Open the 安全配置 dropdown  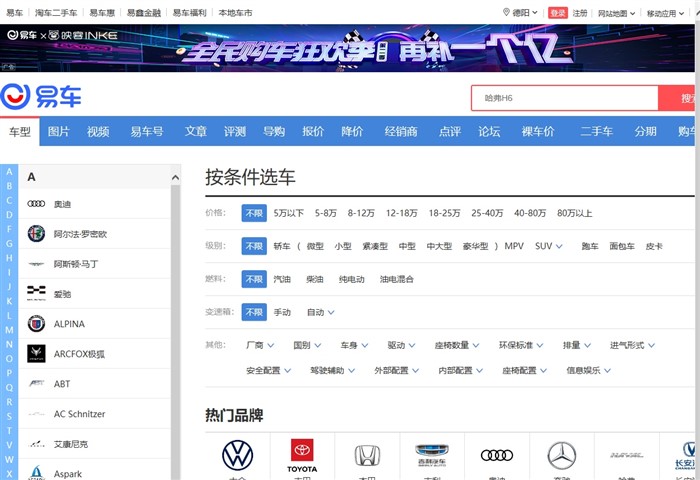(268, 370)
